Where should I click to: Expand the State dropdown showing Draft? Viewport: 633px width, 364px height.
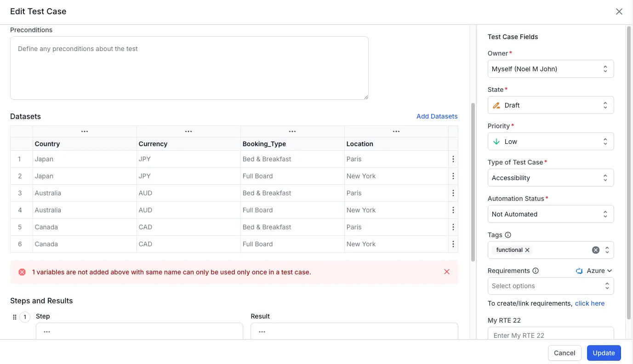tap(550, 105)
